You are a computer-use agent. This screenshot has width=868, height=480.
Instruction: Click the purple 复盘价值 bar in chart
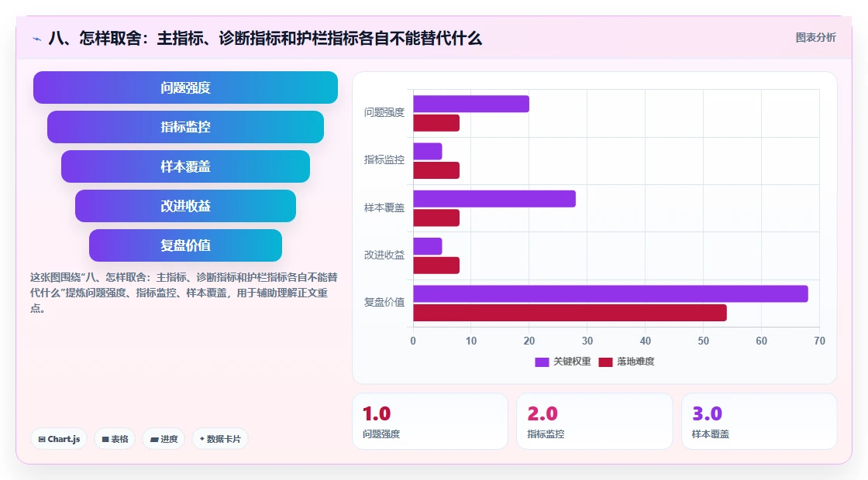611,293
